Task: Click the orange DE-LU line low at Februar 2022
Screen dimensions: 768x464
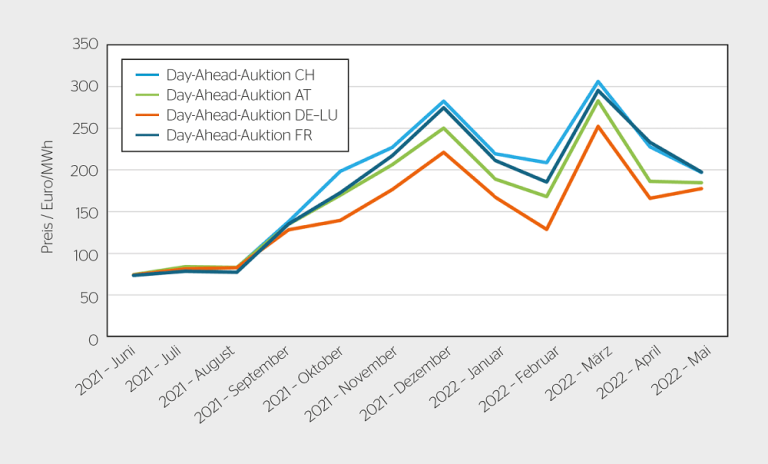Action: (x=546, y=229)
